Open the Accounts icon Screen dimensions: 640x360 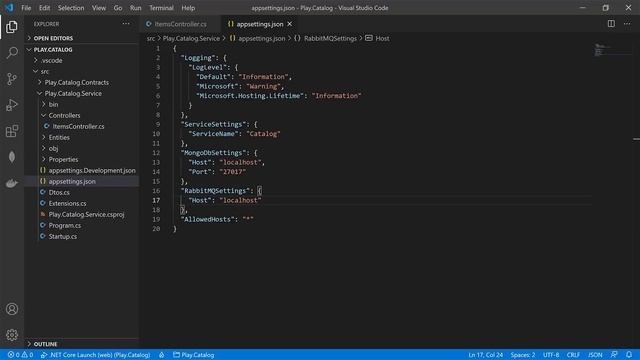click(x=12, y=309)
